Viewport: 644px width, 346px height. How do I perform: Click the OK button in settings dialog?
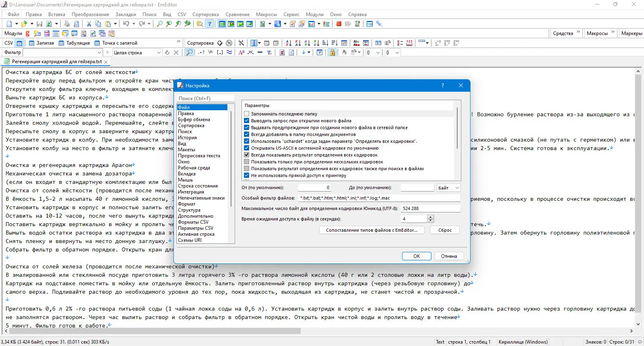(417, 256)
